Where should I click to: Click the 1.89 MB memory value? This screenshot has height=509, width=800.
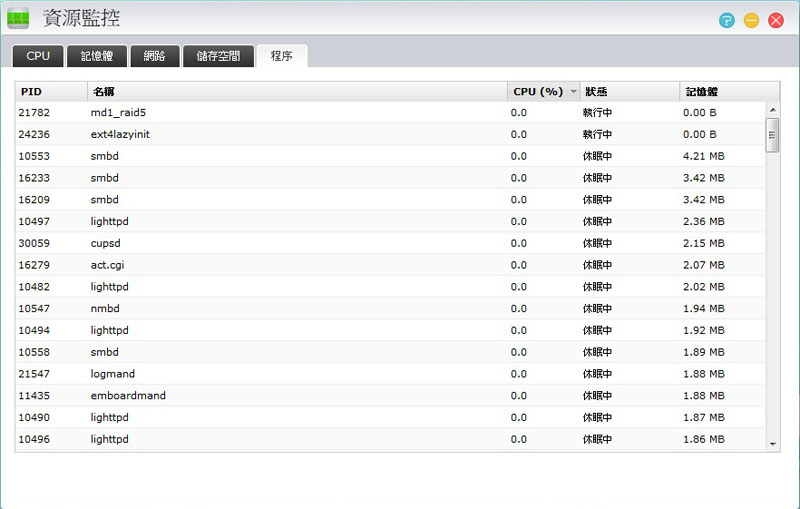pyautogui.click(x=704, y=352)
